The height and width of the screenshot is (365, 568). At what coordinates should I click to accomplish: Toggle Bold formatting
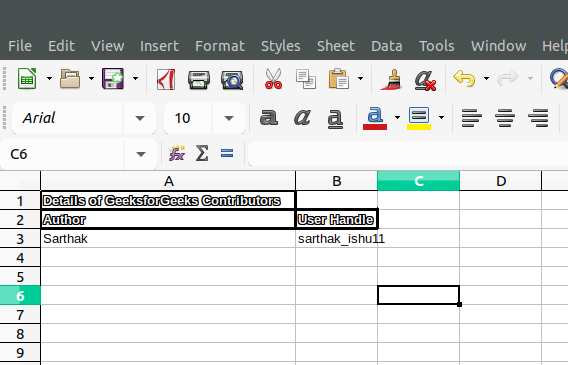point(269,118)
